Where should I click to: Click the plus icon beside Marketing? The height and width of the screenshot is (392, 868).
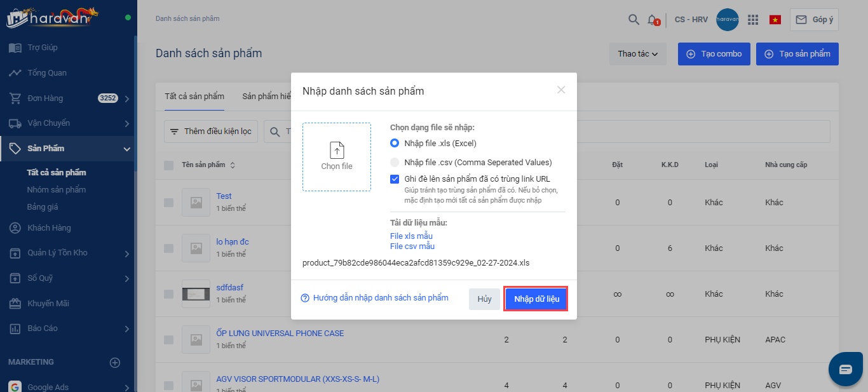point(115,362)
